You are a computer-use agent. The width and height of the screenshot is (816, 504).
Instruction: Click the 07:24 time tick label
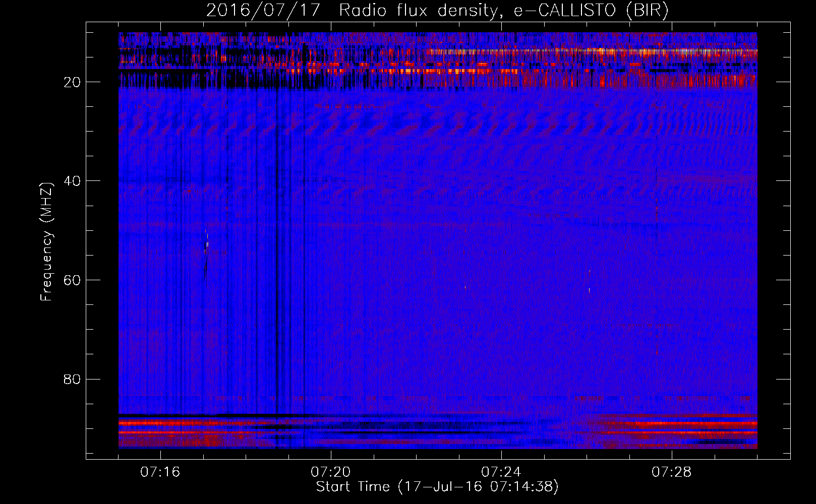pos(501,472)
